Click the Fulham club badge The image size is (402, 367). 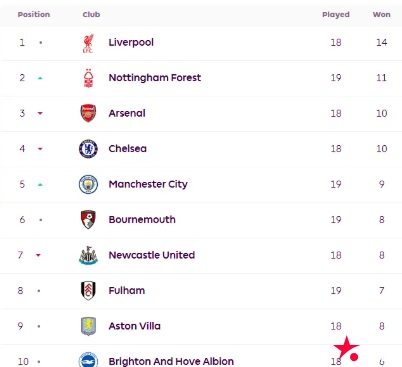[88, 291]
